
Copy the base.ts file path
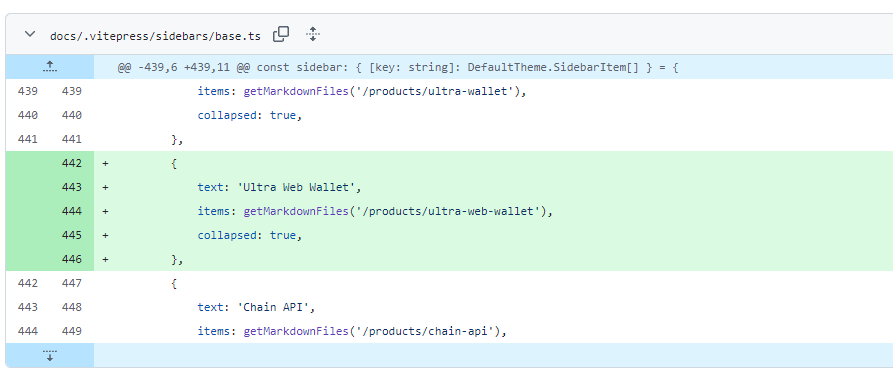(281, 34)
